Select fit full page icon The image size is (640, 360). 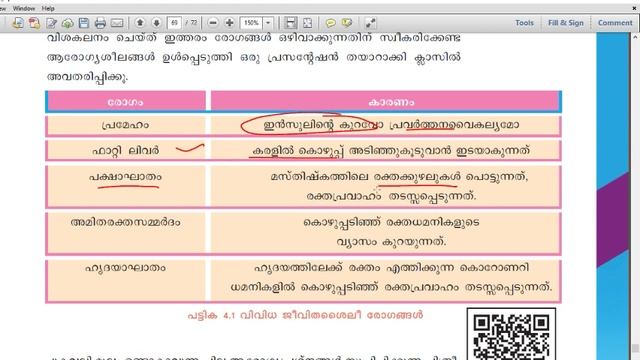307,23
